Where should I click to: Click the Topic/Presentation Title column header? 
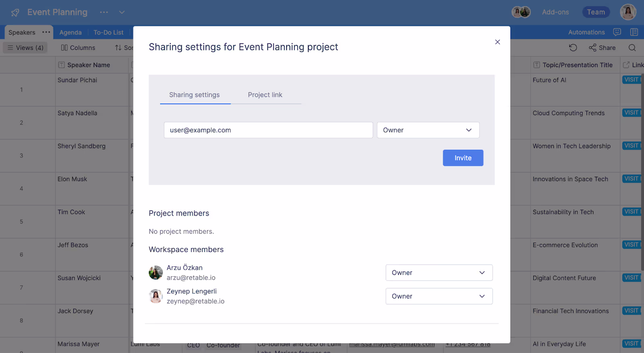(575, 65)
